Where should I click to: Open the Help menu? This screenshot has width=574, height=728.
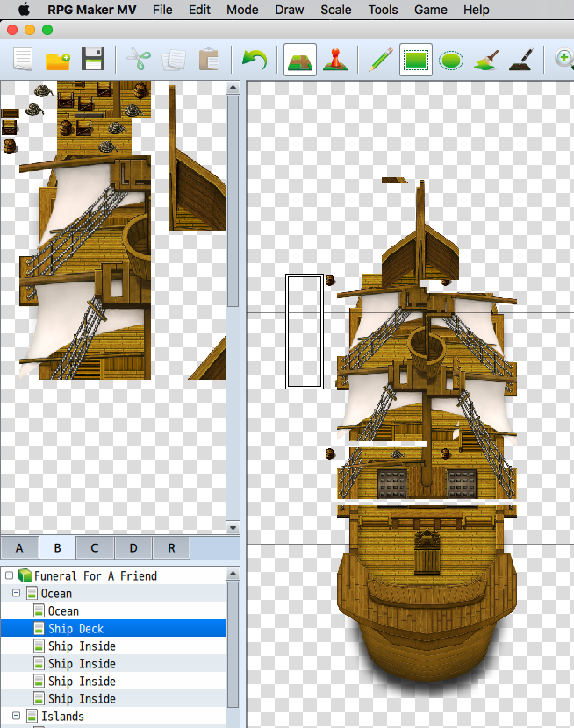[476, 10]
